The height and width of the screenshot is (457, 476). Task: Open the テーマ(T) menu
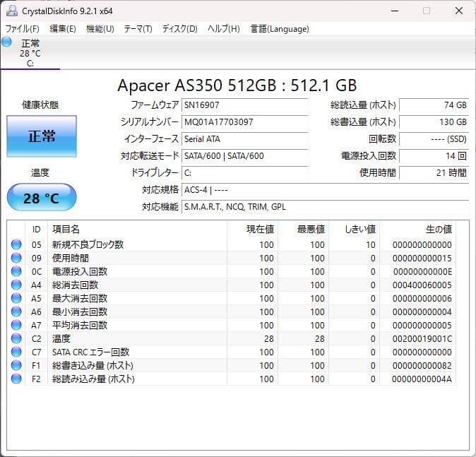point(138,29)
